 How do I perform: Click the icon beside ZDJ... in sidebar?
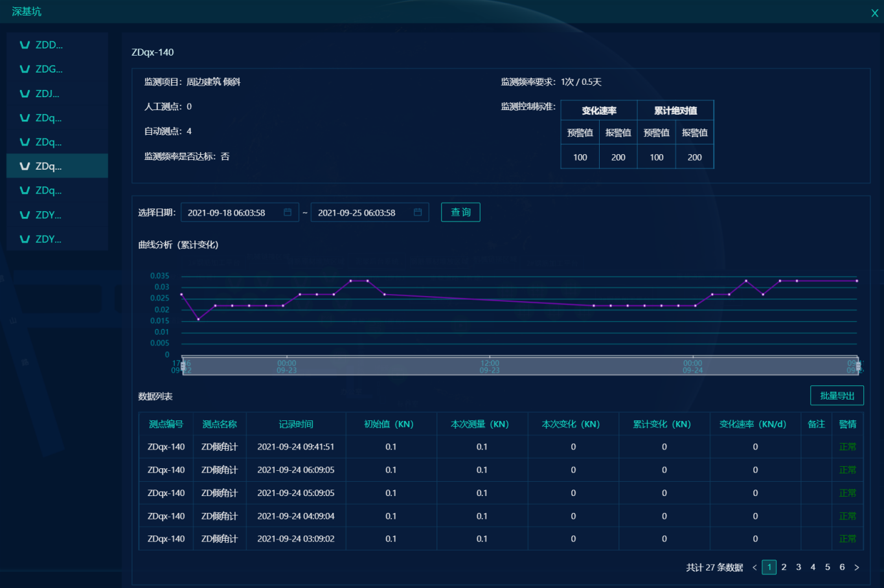click(25, 94)
